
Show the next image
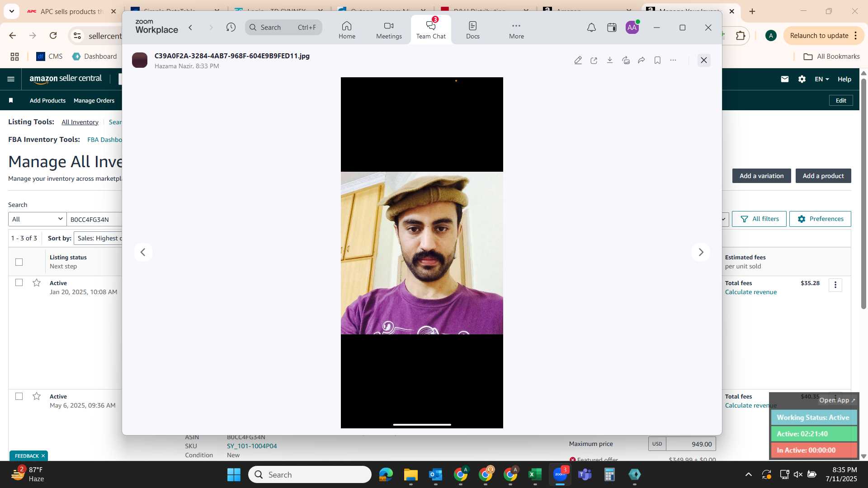click(701, 252)
